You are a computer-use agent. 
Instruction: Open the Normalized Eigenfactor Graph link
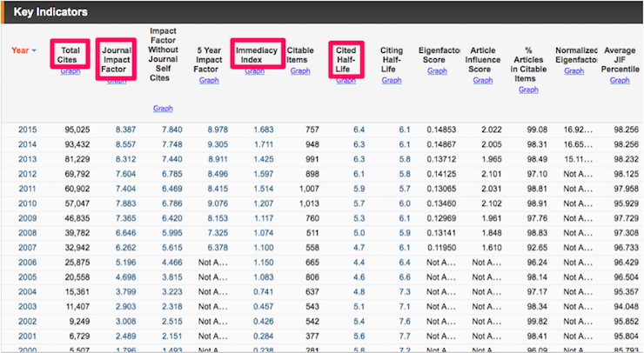coord(574,71)
